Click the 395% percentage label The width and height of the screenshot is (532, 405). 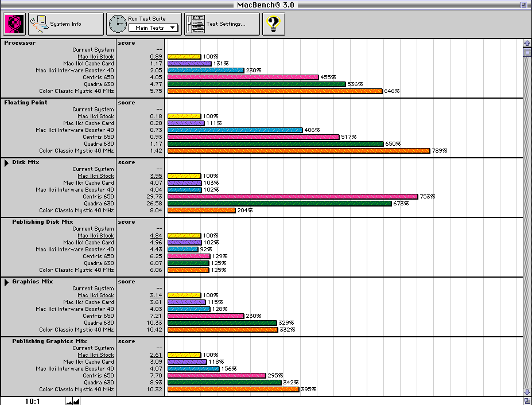[x=309, y=390]
